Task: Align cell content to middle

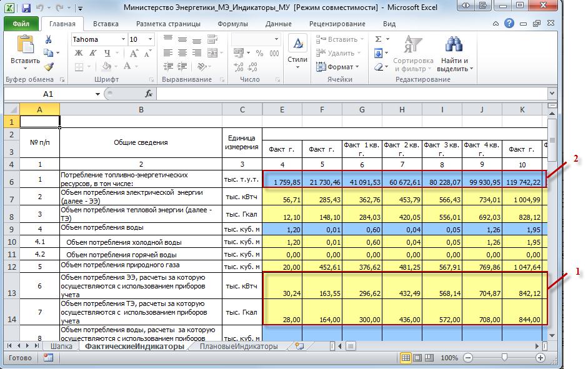Action: click(x=182, y=39)
